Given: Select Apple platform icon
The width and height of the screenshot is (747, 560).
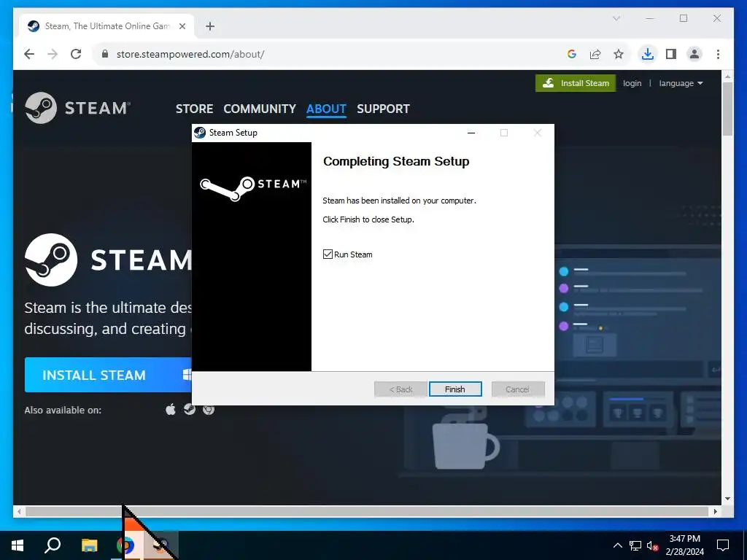Looking at the screenshot, I should 171,409.
